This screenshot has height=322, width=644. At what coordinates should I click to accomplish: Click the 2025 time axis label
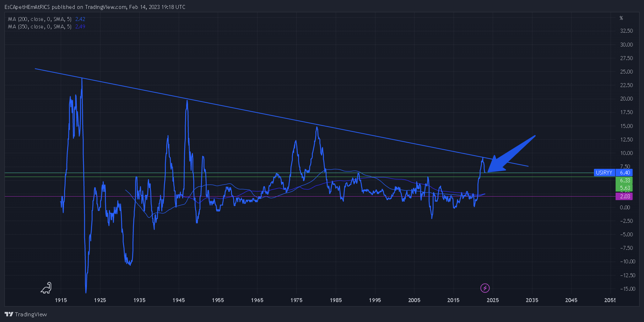(x=493, y=300)
